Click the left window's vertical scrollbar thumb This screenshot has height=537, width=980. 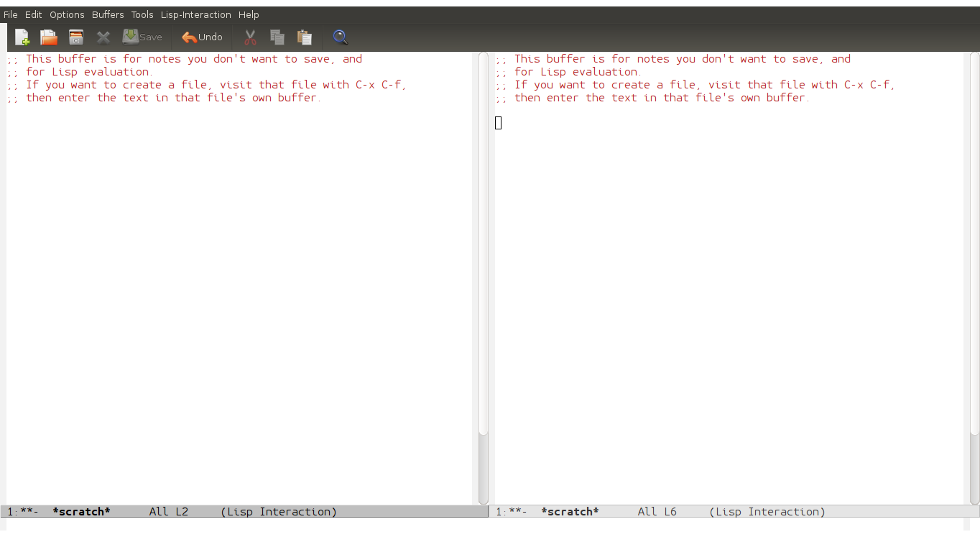coord(483,244)
